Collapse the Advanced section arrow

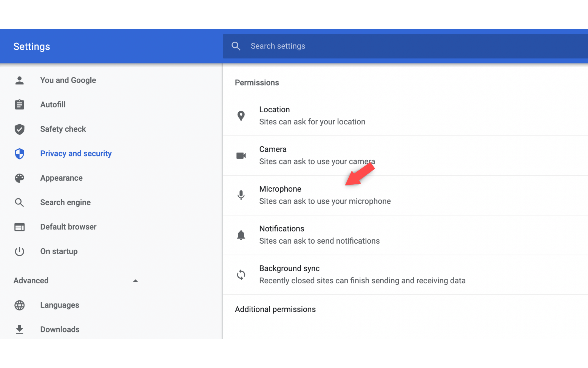[x=135, y=281]
